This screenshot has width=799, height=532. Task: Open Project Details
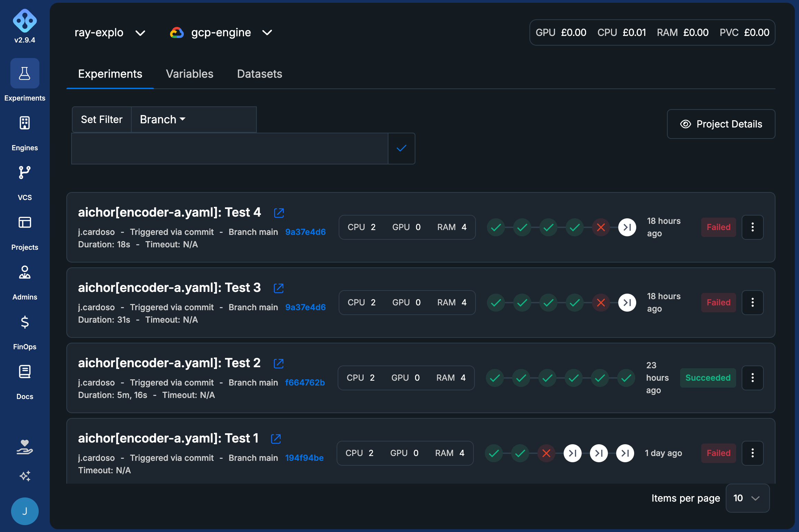[721, 124]
